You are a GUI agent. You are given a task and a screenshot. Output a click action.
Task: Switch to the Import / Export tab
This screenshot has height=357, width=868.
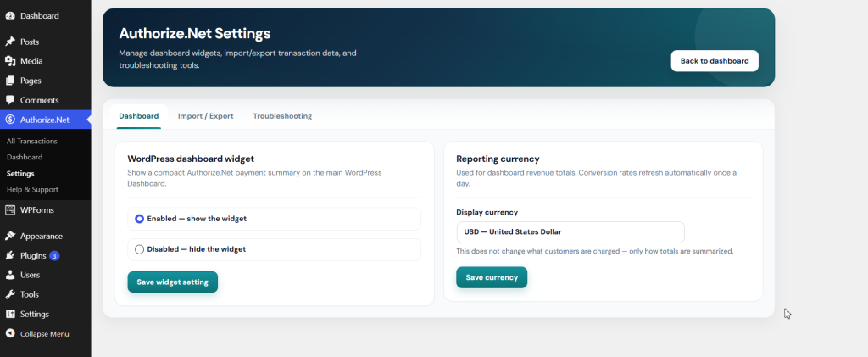[205, 116]
